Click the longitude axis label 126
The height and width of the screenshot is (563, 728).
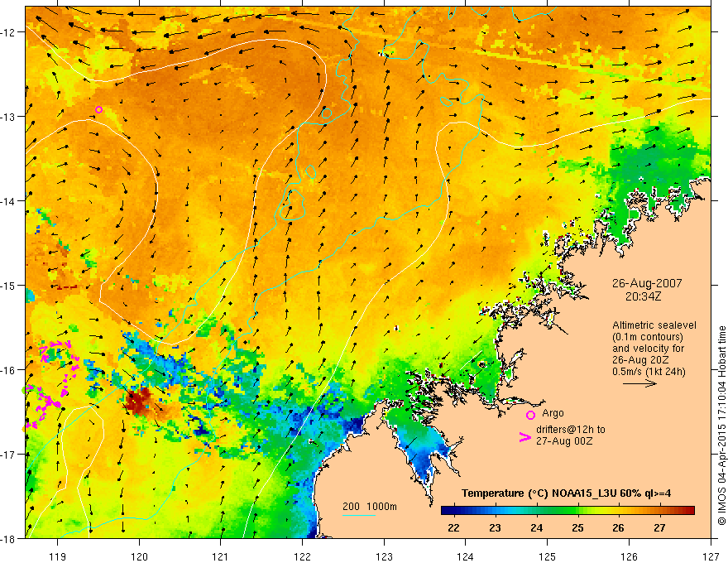(x=629, y=556)
